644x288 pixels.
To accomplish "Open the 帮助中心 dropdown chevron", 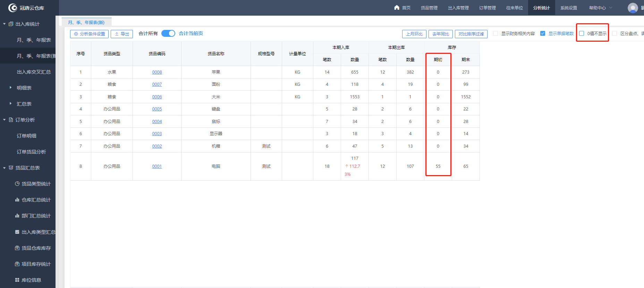I will pyautogui.click(x=611, y=8).
